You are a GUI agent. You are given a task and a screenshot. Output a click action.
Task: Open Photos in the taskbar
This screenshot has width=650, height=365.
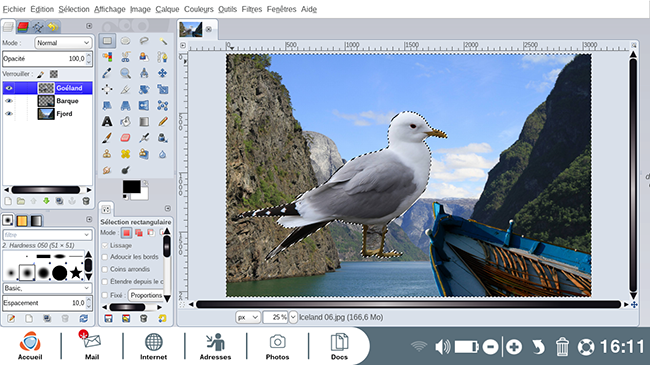[x=277, y=346]
